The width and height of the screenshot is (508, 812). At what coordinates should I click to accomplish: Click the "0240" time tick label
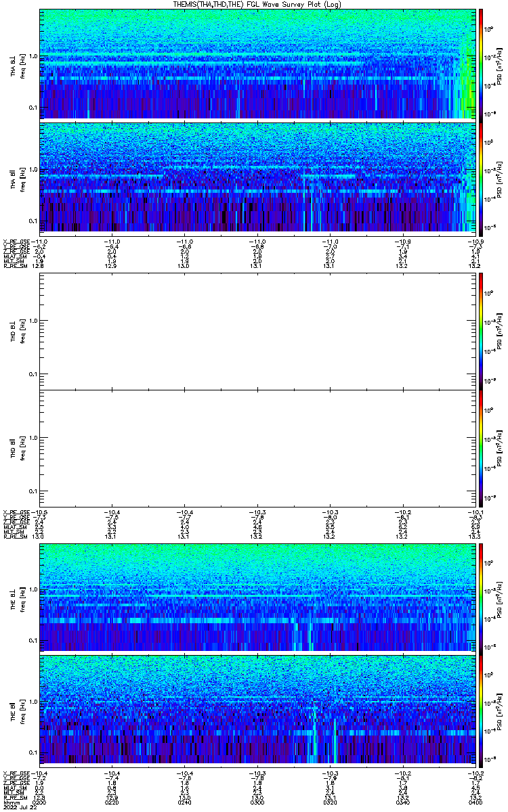[x=185, y=803]
